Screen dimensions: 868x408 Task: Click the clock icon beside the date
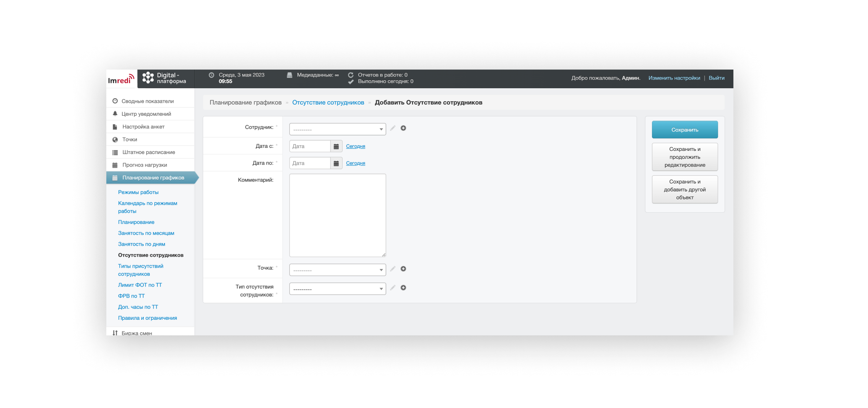tap(211, 75)
